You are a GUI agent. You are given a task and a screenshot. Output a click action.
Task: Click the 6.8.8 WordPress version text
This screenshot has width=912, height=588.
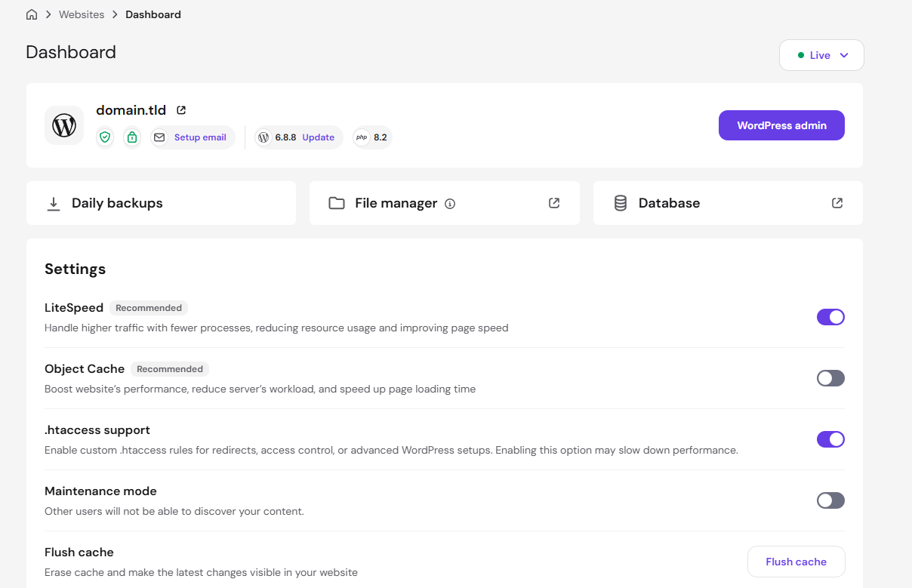pyautogui.click(x=285, y=137)
